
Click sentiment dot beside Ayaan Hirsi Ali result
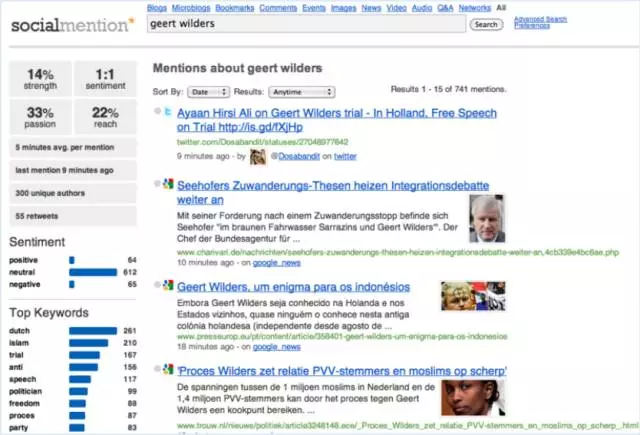(157, 112)
